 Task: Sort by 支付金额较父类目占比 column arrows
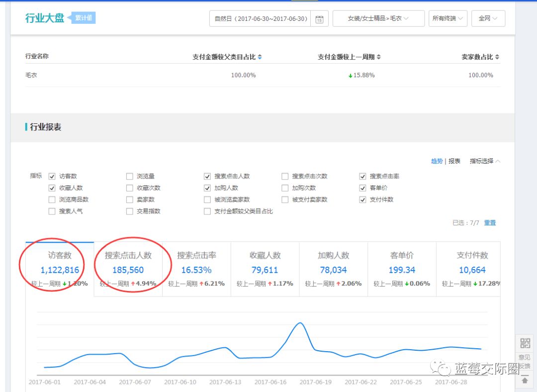(260, 57)
